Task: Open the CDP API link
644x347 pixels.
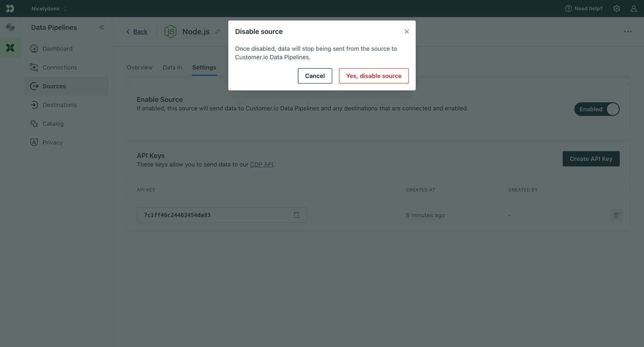Action: pos(262,165)
